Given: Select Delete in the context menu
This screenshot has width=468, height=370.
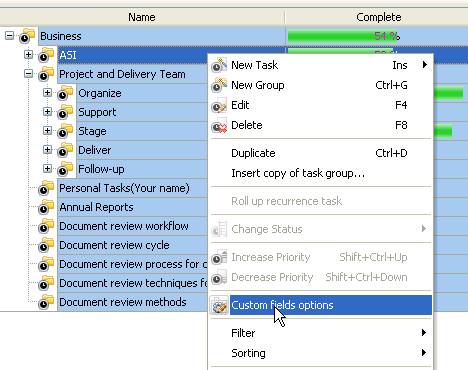Looking at the screenshot, I should [320, 125].
